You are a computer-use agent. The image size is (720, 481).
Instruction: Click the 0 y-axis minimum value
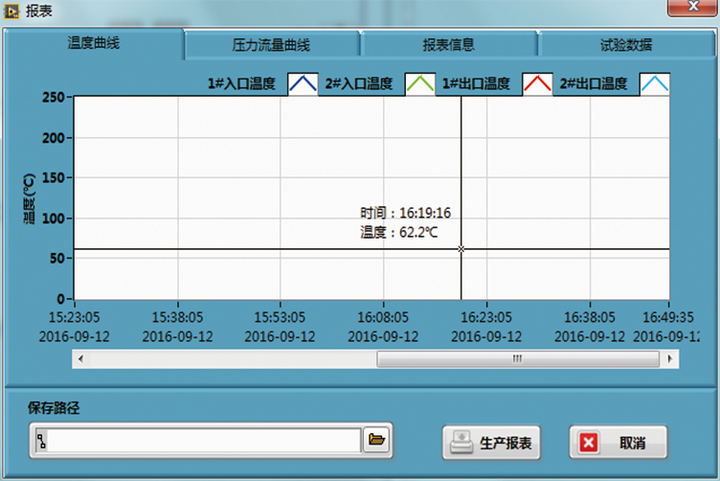click(x=61, y=299)
